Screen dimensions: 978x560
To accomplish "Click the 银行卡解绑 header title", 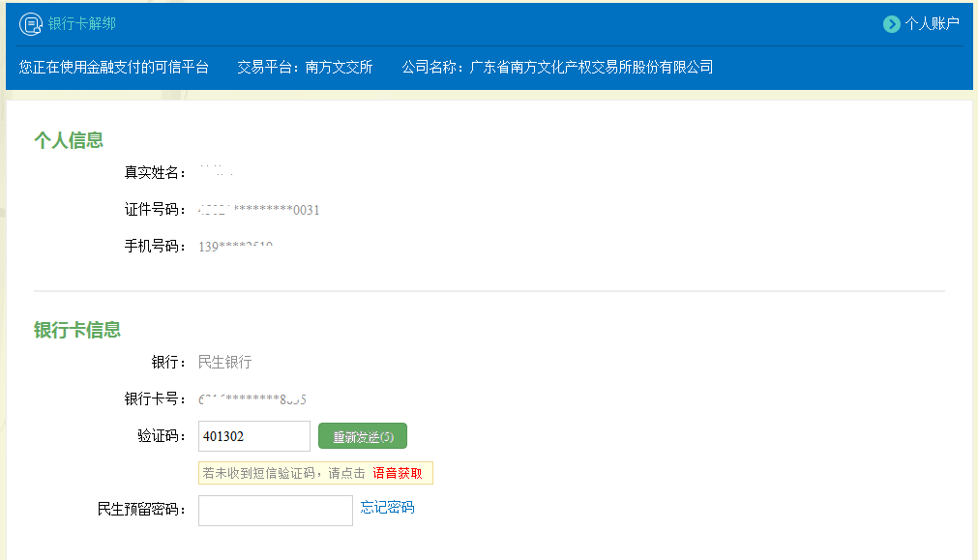I will tap(81, 24).
